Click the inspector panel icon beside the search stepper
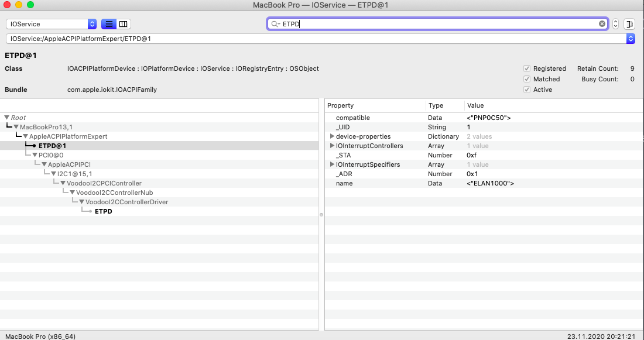Image resolution: width=644 pixels, height=340 pixels. (x=629, y=24)
